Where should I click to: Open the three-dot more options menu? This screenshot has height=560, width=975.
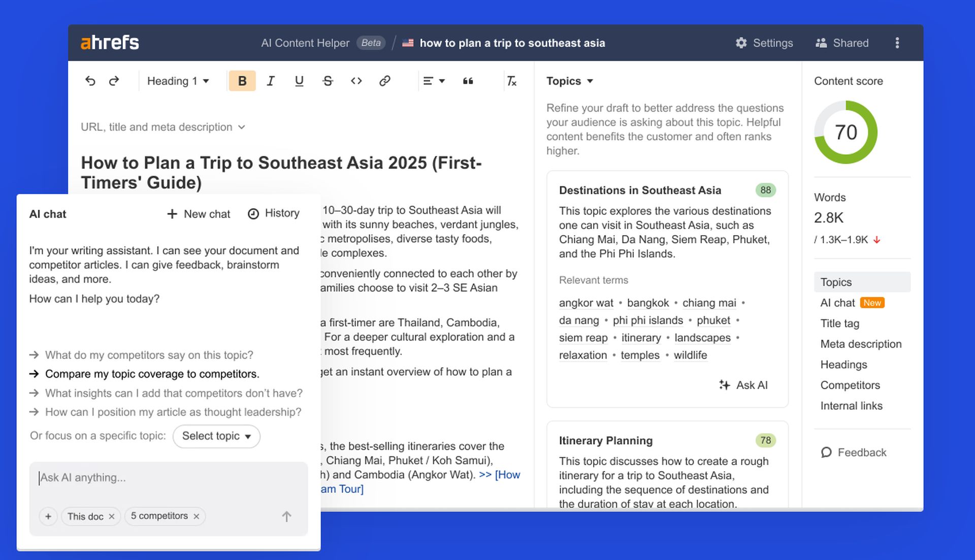897,43
